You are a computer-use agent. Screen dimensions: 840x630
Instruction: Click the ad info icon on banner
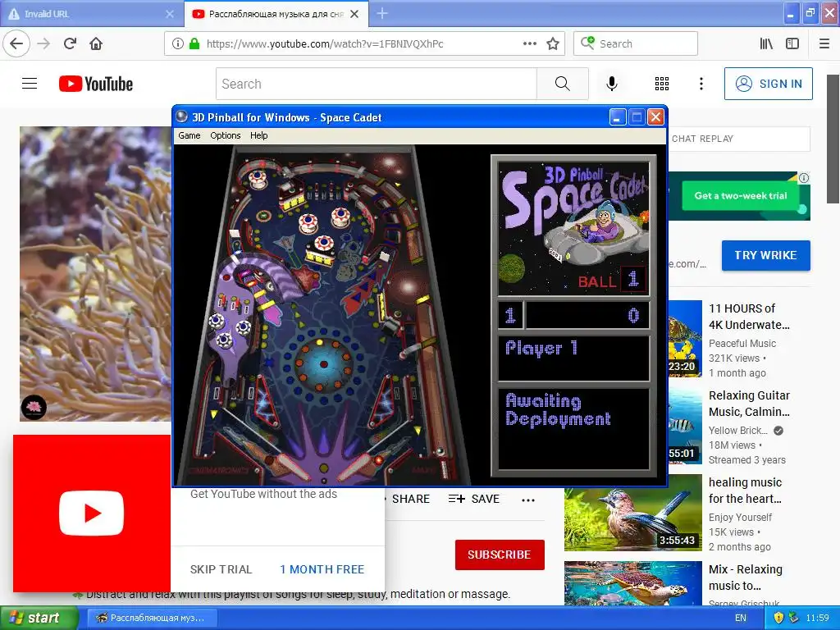pos(804,178)
